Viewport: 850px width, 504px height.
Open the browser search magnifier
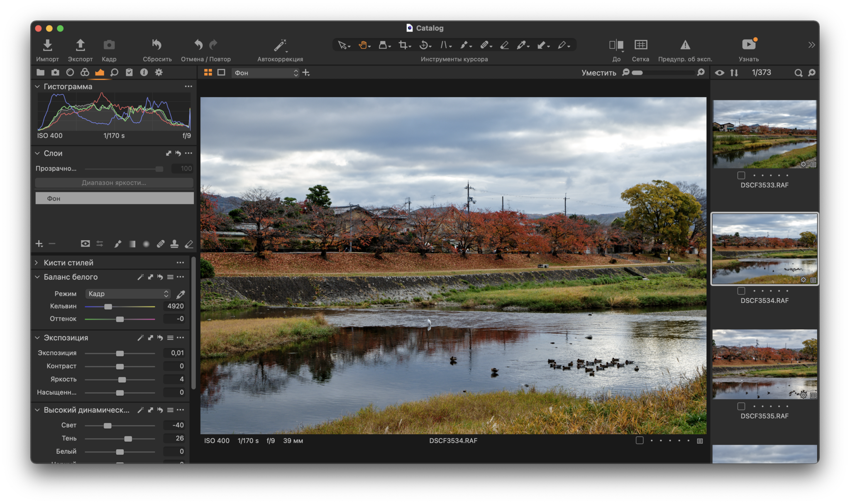tap(798, 73)
